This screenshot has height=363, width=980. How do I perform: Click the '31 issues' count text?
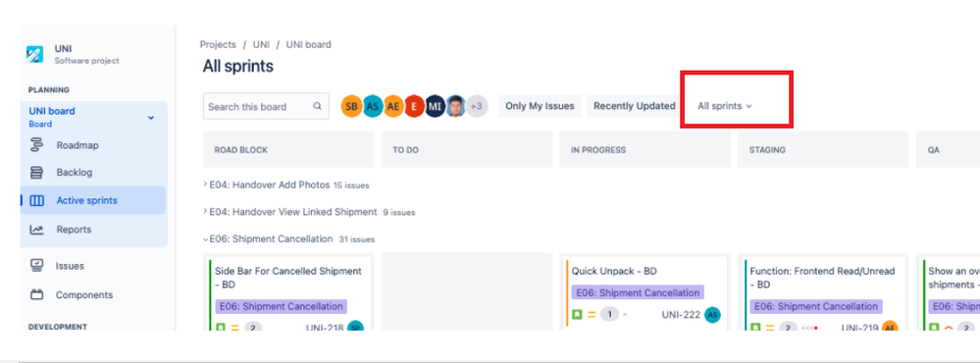tap(357, 239)
